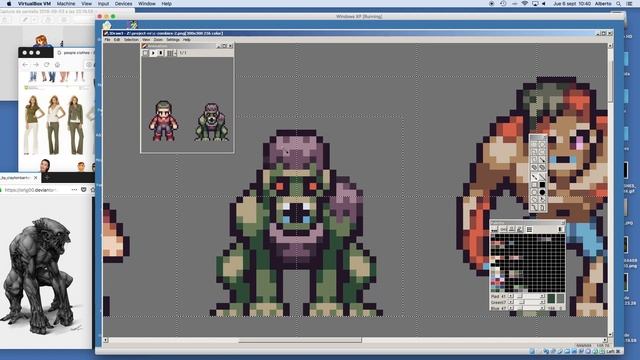
Task: Open the Input menu in macOS menu bar
Action: tap(103, 4)
